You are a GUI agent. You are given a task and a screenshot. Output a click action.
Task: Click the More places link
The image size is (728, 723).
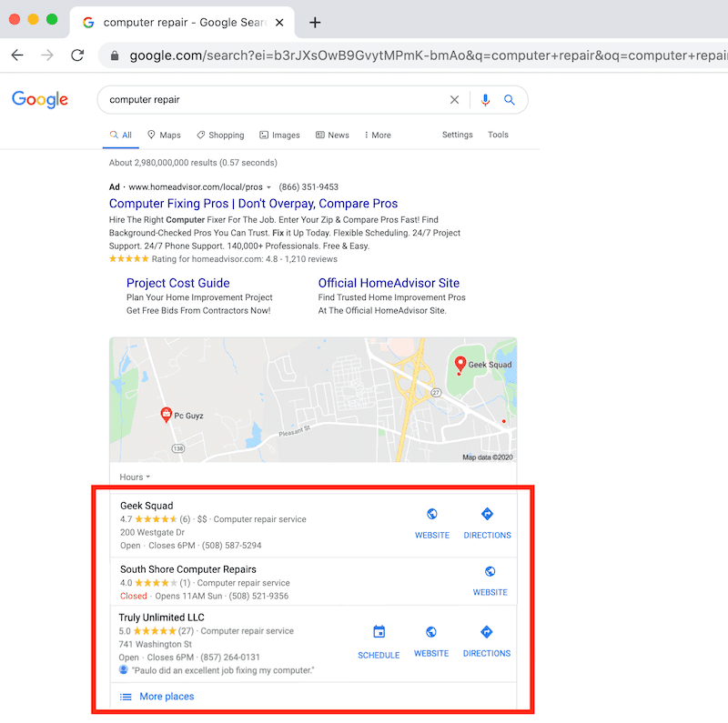[x=167, y=696]
